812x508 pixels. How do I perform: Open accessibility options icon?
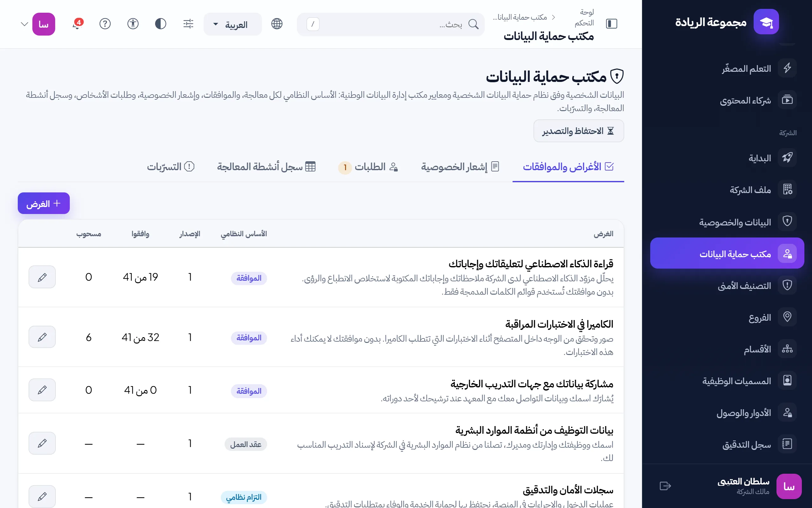click(133, 24)
